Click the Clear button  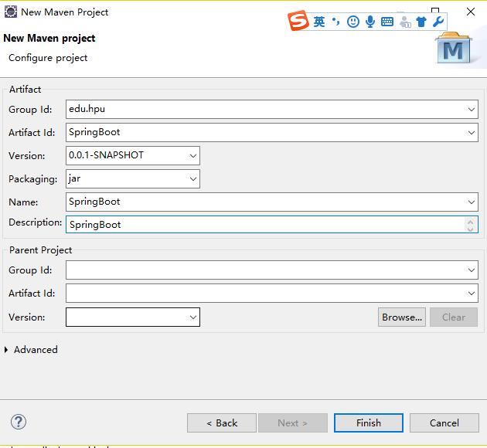pos(454,317)
